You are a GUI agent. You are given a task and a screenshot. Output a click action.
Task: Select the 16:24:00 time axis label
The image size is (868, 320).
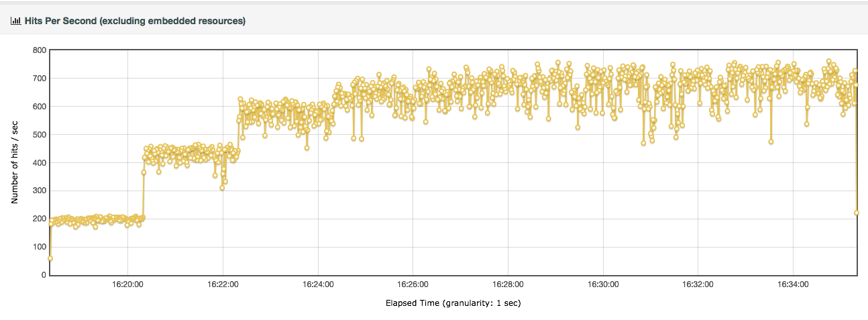(x=318, y=284)
